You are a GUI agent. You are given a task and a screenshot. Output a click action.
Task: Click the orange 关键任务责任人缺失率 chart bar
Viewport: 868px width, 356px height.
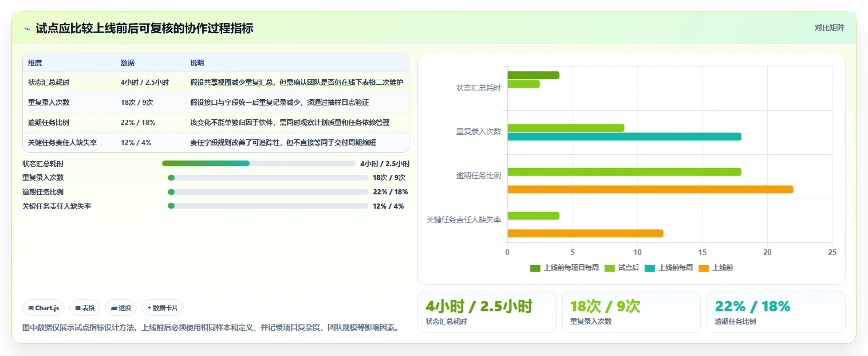[585, 233]
